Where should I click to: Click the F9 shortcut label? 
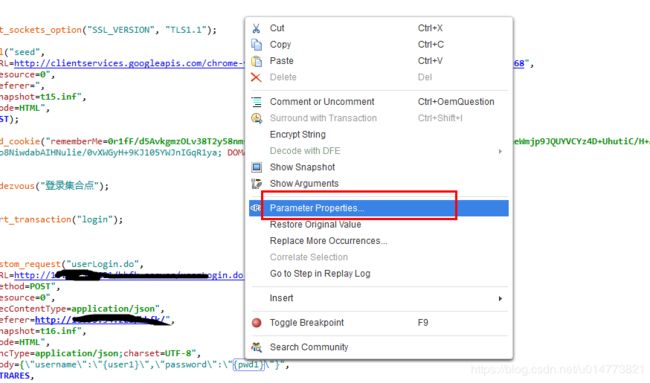pos(423,322)
